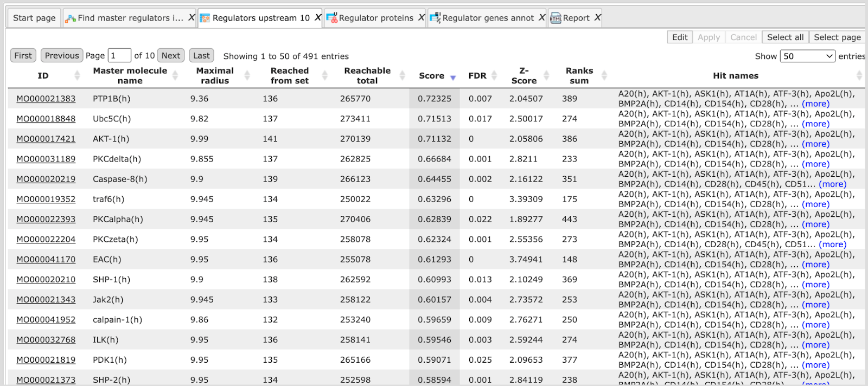The width and height of the screenshot is (868, 386).
Task: Open link MO000021383
Action: (46, 99)
